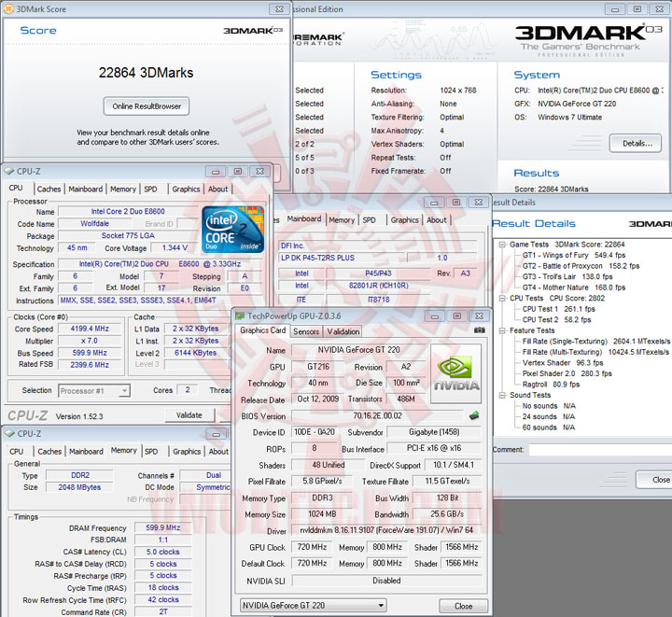Click the Intel Core 2 Duo logo
Screen dimensions: 672x617
click(x=232, y=230)
